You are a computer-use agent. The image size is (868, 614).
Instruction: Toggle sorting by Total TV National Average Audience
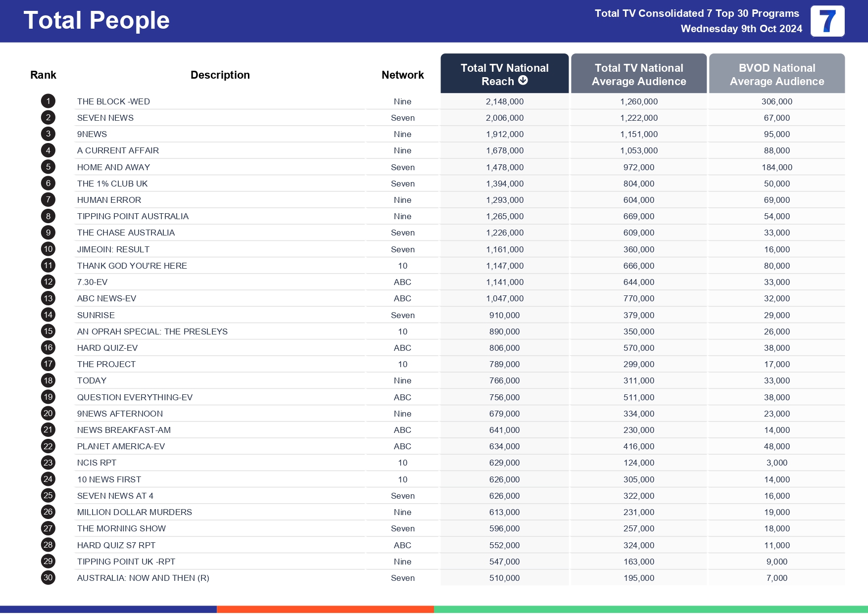point(638,74)
